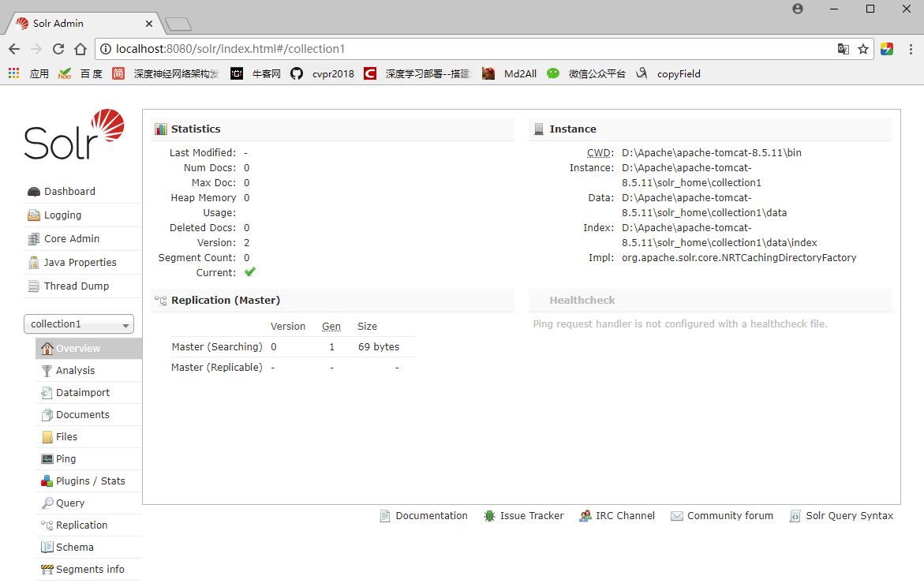Open the copyField bookmark
This screenshot has width=924, height=587.
tap(668, 73)
